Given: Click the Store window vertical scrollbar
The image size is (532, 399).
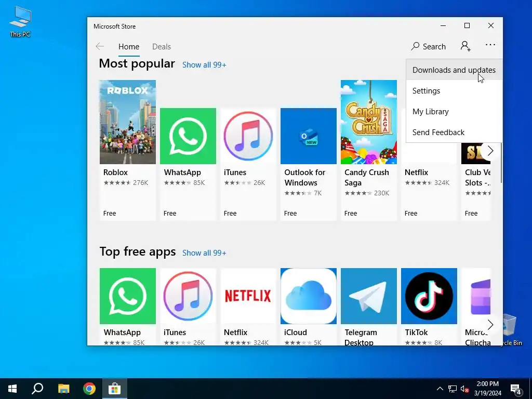Looking at the screenshot, I should pos(501,163).
